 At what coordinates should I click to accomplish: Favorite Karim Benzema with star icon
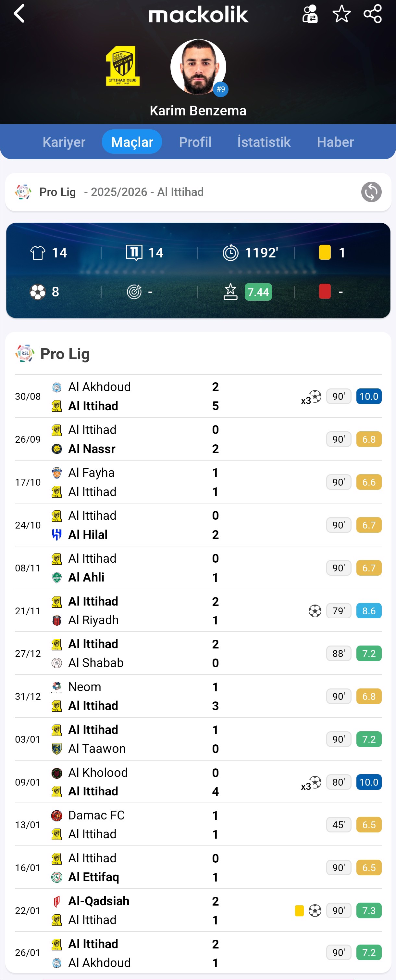341,14
